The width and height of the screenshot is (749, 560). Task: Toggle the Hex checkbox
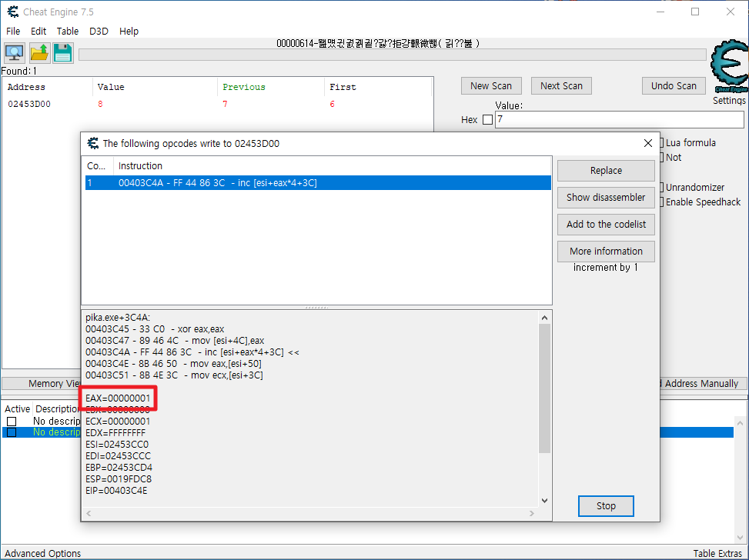click(x=487, y=119)
